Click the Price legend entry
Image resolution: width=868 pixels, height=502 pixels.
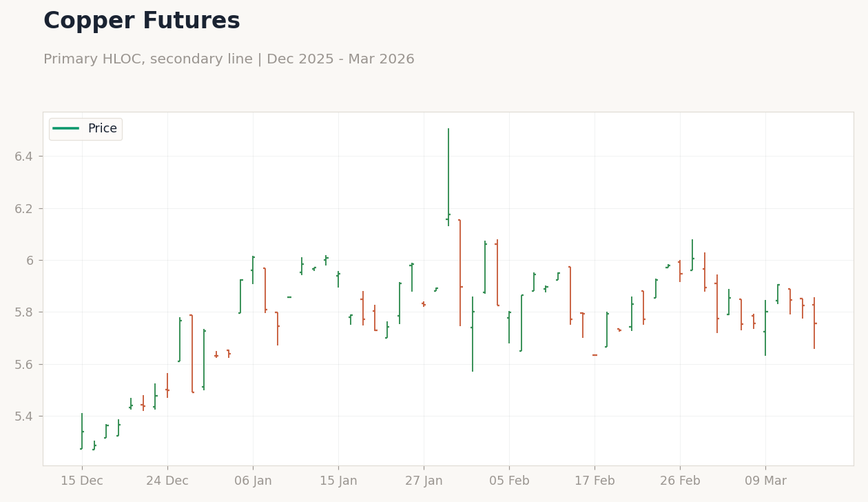85,129
